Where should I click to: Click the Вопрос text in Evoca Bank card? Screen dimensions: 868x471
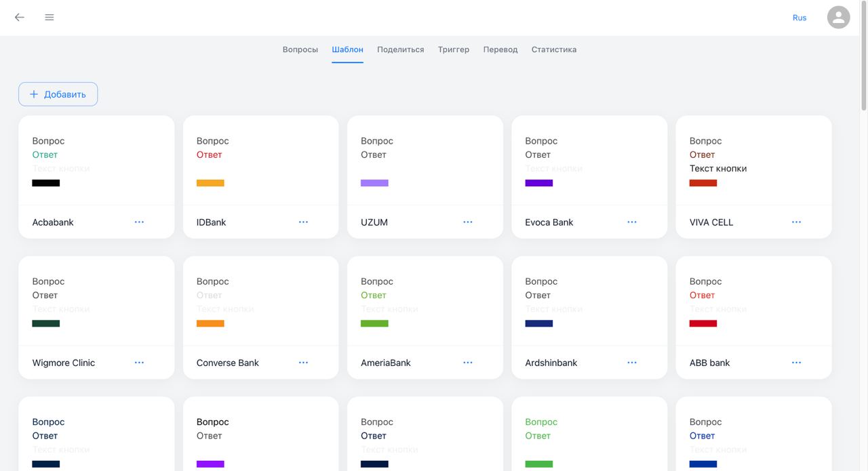click(541, 141)
